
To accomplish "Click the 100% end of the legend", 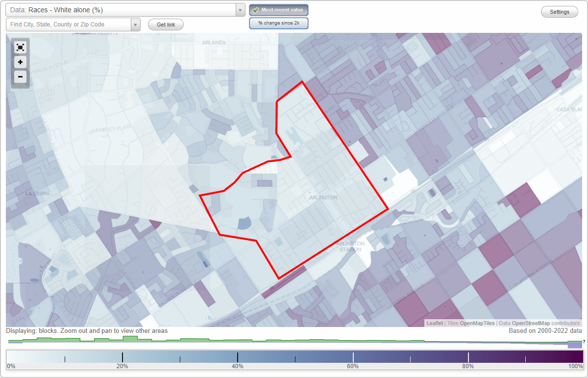I will (576, 366).
